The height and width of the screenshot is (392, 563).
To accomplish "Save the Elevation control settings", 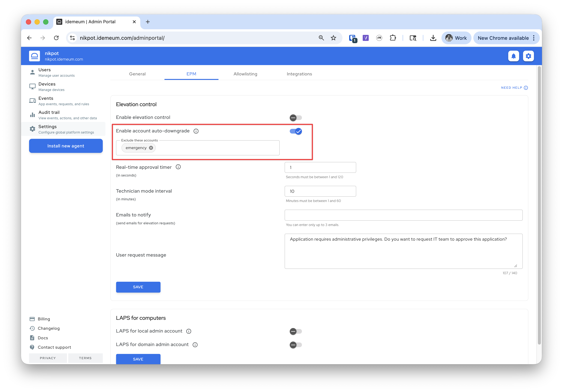I will click(x=138, y=287).
